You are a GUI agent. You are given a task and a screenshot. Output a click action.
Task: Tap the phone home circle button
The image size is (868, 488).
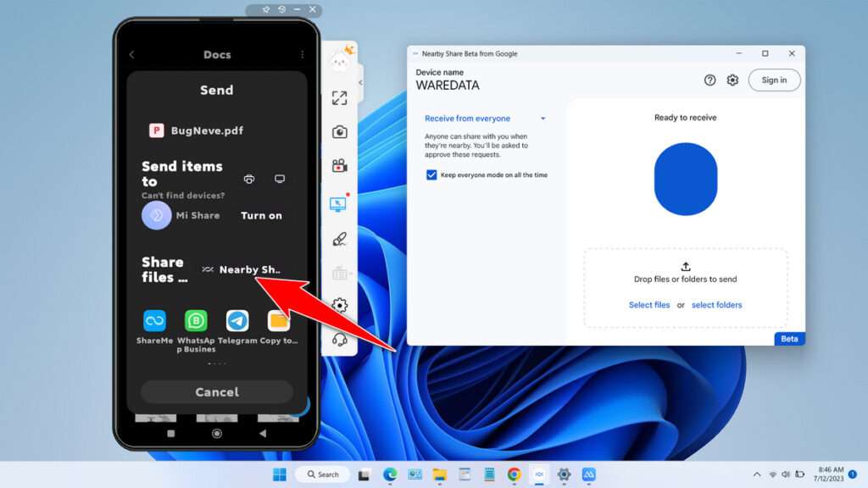217,433
